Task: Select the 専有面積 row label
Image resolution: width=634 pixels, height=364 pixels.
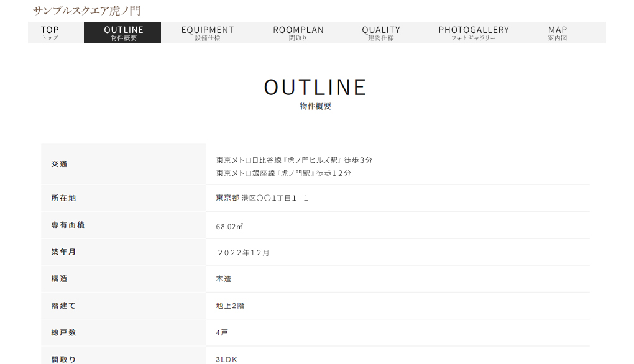Action: [68, 225]
